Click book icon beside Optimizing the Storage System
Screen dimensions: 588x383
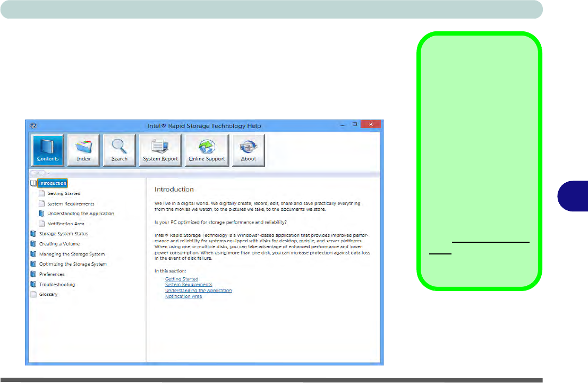[33, 264]
